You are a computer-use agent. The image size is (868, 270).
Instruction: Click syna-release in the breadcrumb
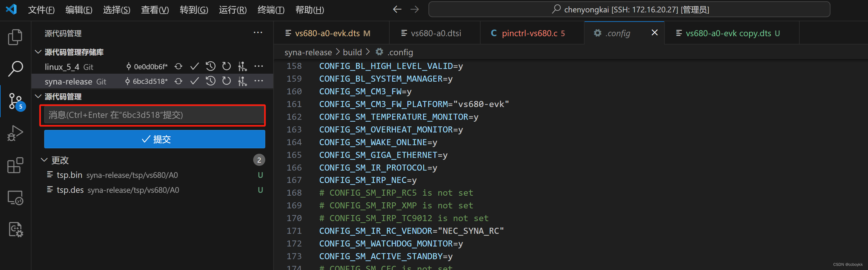click(308, 52)
